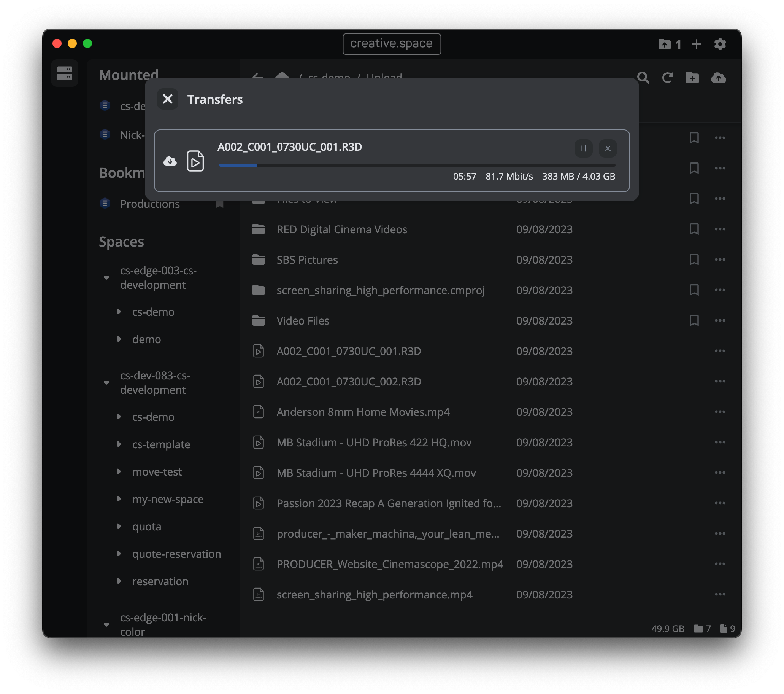Expand the my-new-space space

(x=119, y=498)
